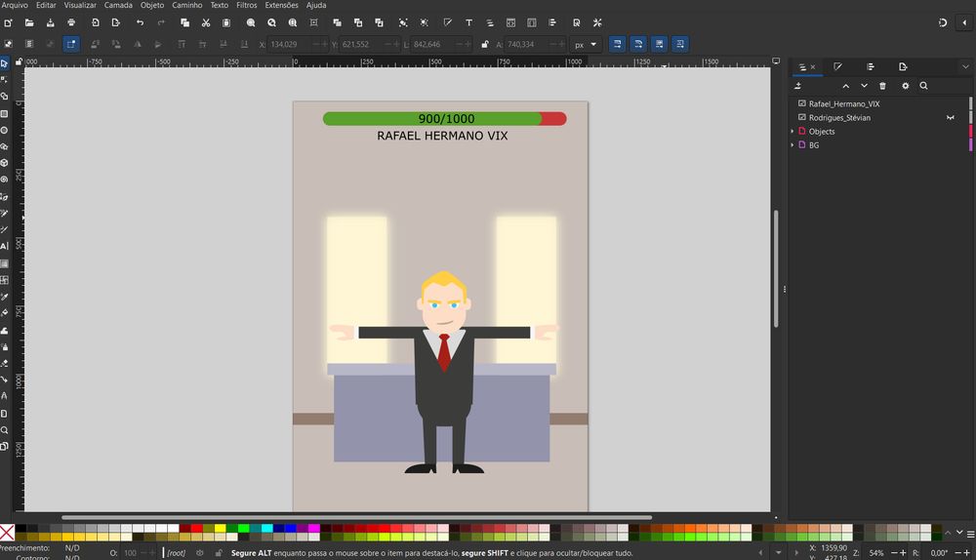Screen dimensions: 976x560
Task: Open the px units dropdown
Action: pos(585,45)
